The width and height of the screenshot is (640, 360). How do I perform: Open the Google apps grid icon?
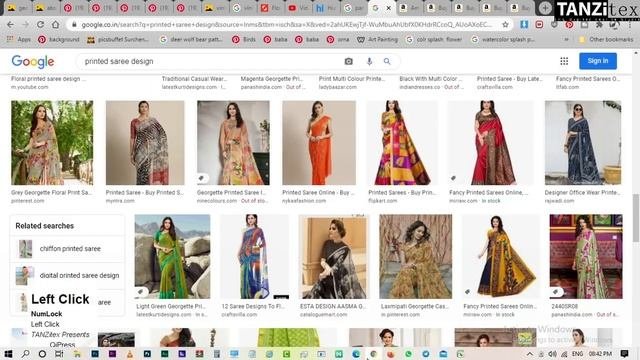coord(564,61)
